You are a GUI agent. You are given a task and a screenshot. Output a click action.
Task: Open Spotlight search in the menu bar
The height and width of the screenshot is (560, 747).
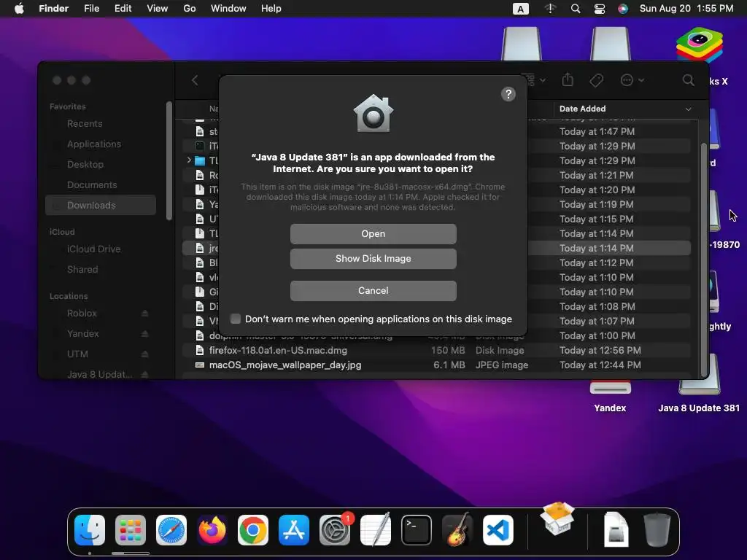pyautogui.click(x=576, y=9)
